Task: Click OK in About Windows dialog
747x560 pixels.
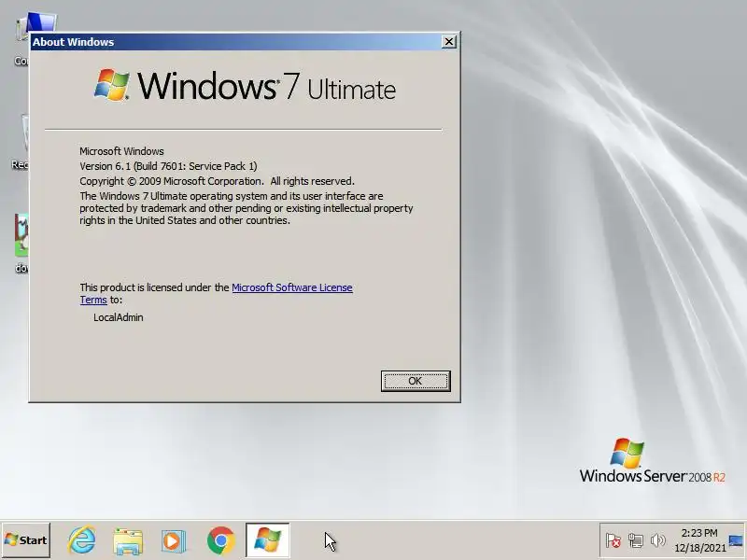Action: [416, 381]
